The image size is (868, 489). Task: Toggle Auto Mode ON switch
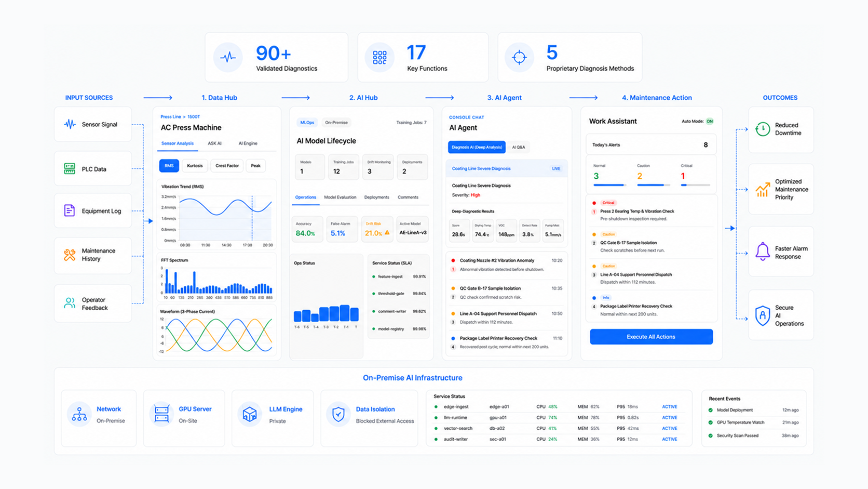pyautogui.click(x=710, y=121)
